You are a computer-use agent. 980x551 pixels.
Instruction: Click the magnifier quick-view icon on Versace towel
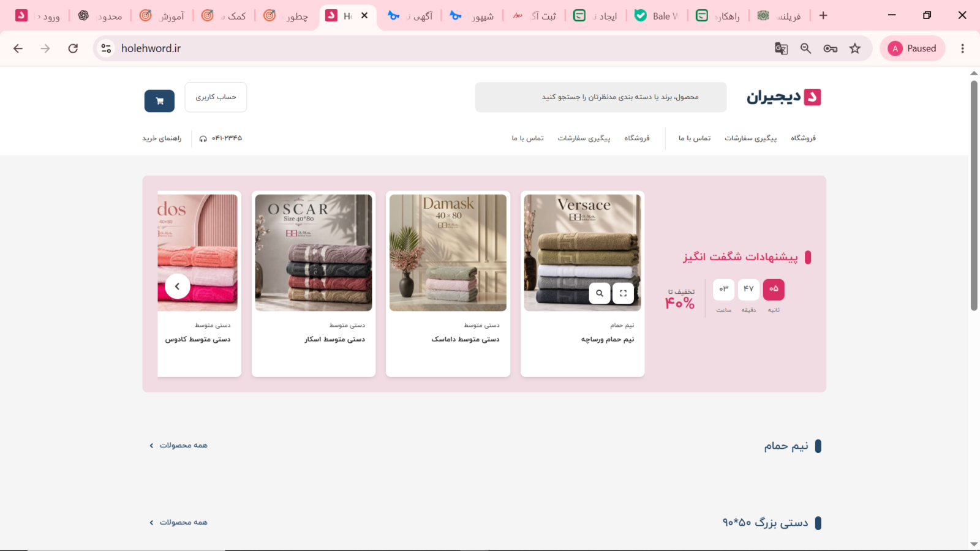600,293
